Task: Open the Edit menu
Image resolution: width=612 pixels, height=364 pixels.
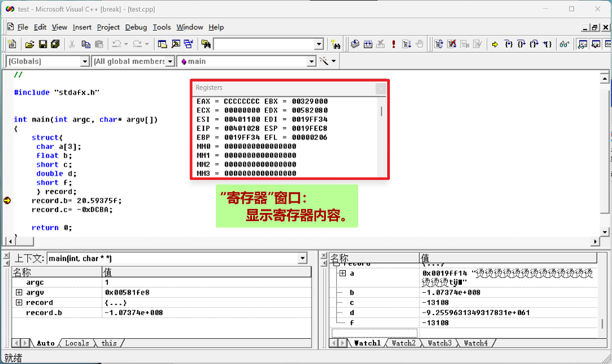Action: coord(40,28)
